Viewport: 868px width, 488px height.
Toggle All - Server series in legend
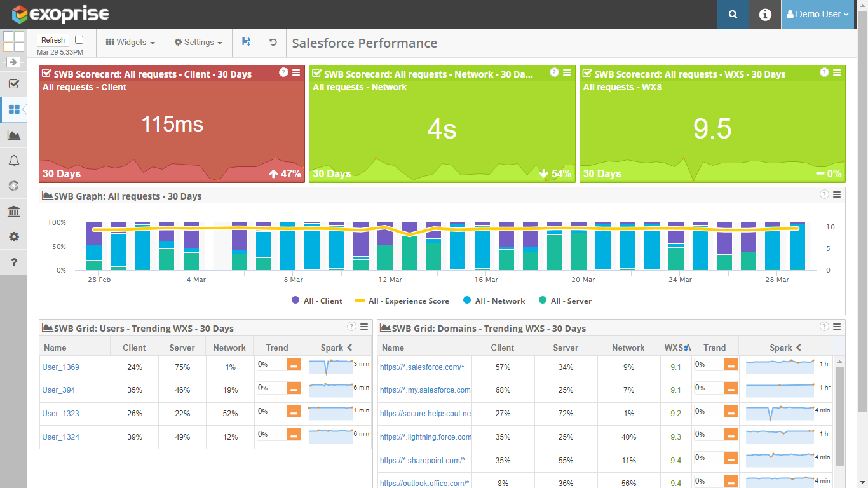[565, 301]
